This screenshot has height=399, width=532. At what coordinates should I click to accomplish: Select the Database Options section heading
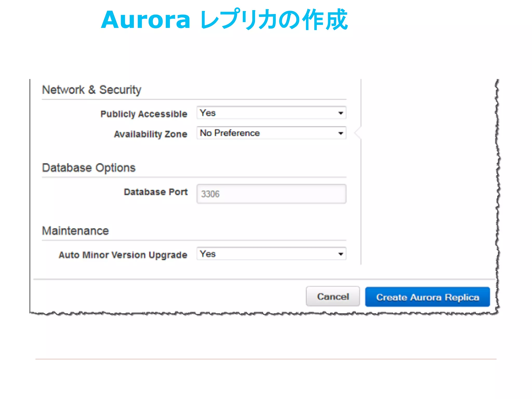[x=89, y=168]
